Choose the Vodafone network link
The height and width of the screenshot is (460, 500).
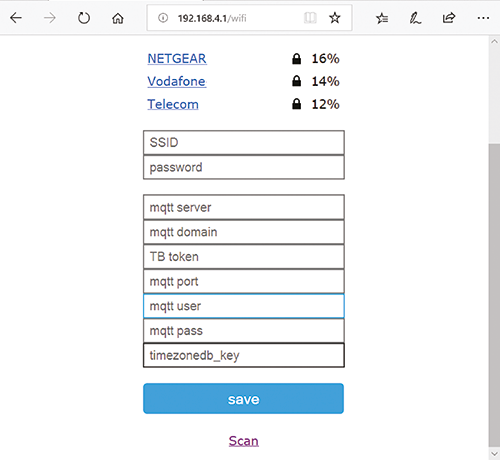(177, 82)
